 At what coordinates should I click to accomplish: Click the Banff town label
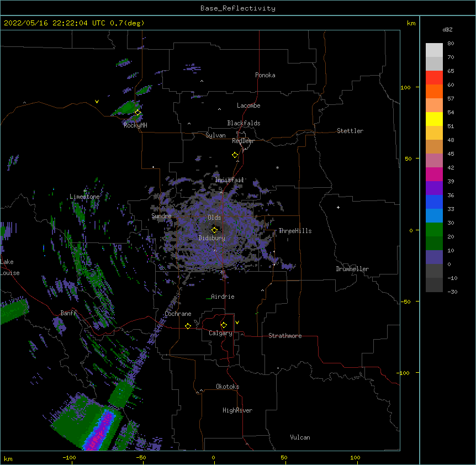68,313
